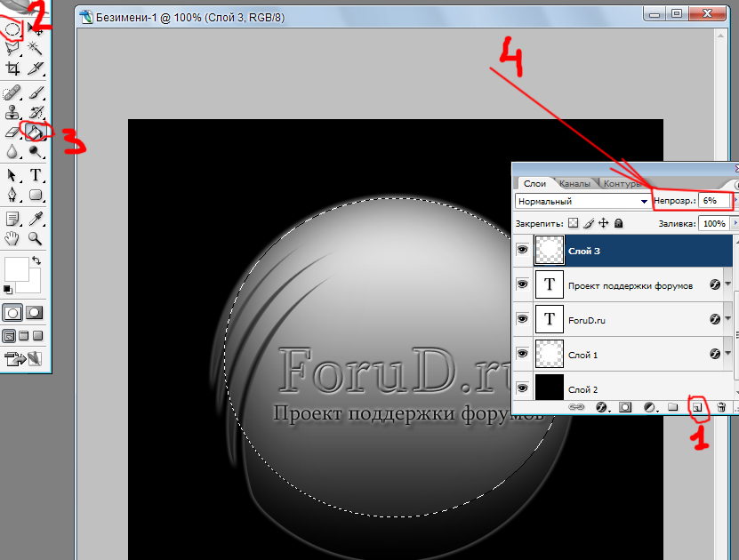Toggle lock transparent pixels checkbox

574,224
